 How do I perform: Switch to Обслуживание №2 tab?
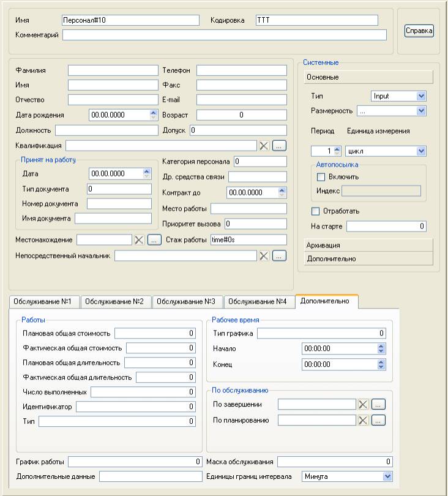coord(116,301)
